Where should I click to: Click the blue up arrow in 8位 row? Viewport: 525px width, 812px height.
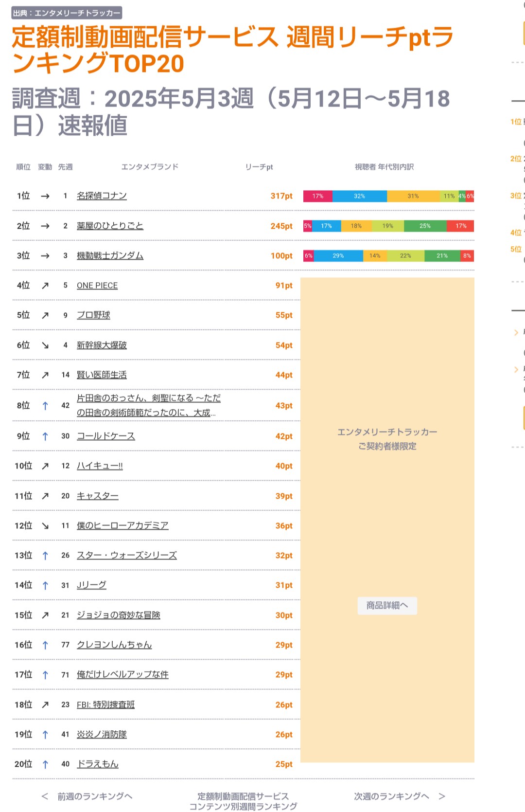(45, 406)
